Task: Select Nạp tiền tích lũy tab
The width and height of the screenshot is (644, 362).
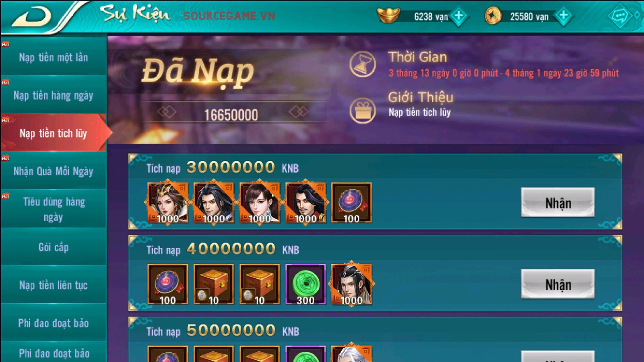Action: point(54,133)
